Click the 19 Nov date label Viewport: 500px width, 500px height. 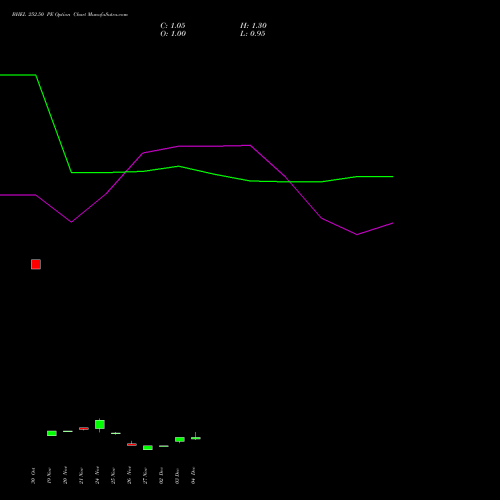tap(49, 476)
